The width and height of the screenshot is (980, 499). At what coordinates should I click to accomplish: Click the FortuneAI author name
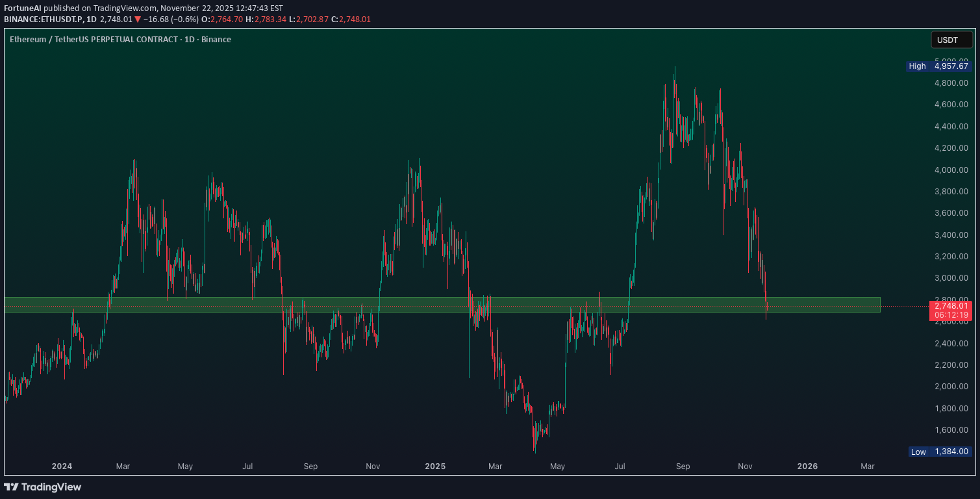click(23, 8)
